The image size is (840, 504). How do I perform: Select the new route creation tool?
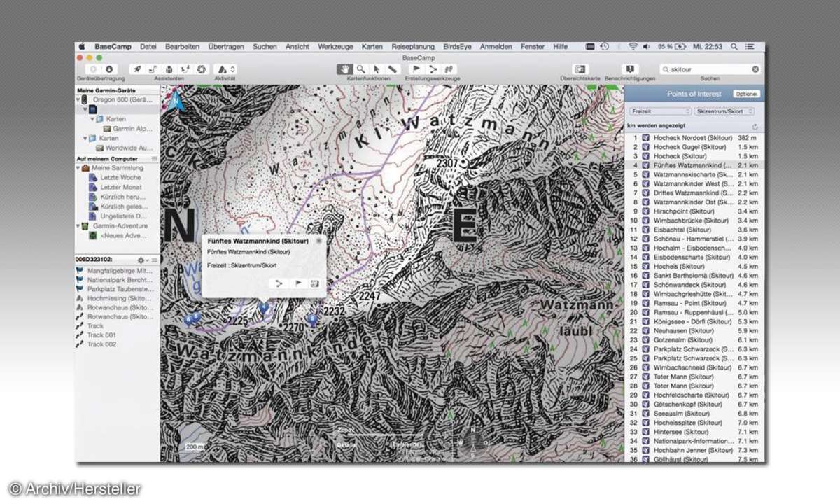[433, 69]
